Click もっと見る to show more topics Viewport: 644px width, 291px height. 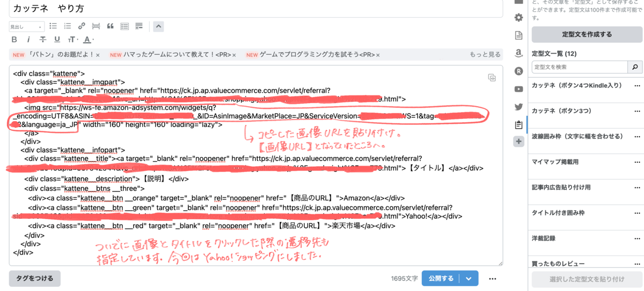click(x=485, y=55)
